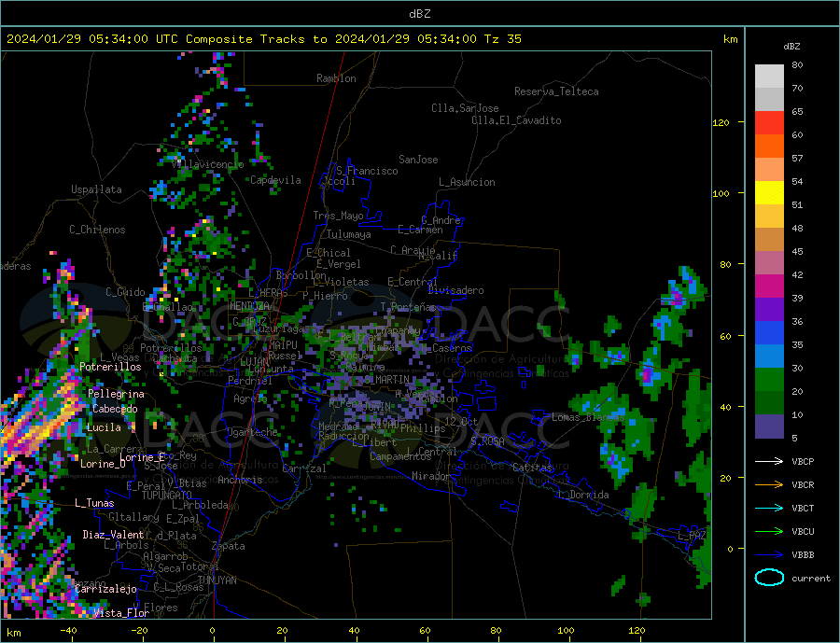Click the Carrizal label
Image resolution: width=840 pixels, height=643 pixels.
tap(304, 468)
